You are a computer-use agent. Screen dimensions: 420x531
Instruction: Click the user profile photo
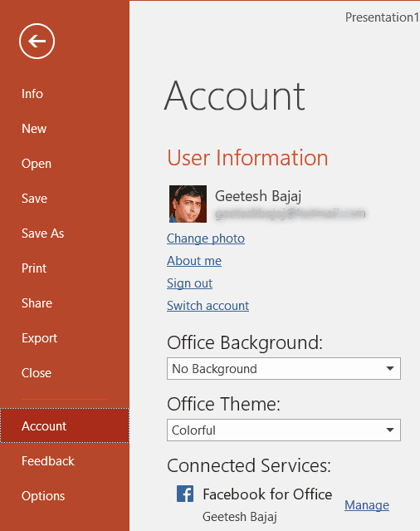[x=188, y=204]
